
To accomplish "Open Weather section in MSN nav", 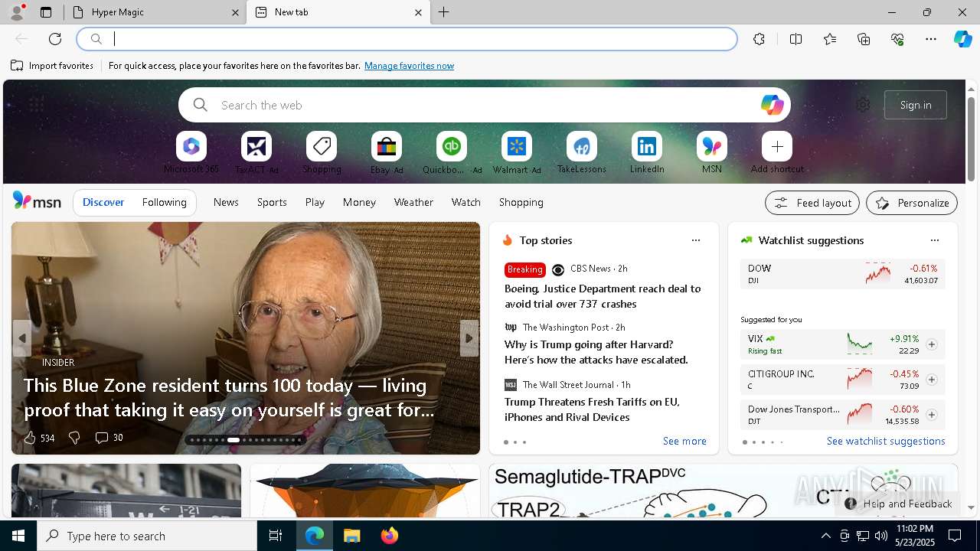I will pos(413,203).
